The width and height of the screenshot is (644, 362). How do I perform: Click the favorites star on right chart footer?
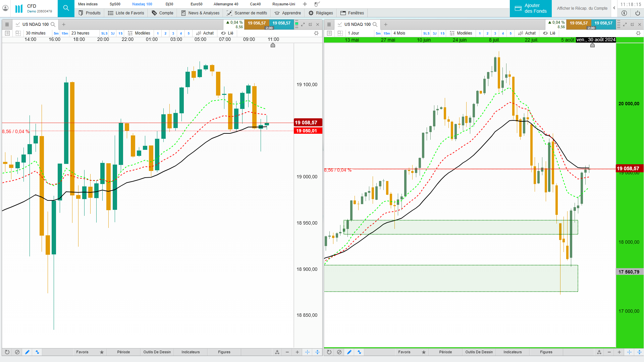click(424, 352)
